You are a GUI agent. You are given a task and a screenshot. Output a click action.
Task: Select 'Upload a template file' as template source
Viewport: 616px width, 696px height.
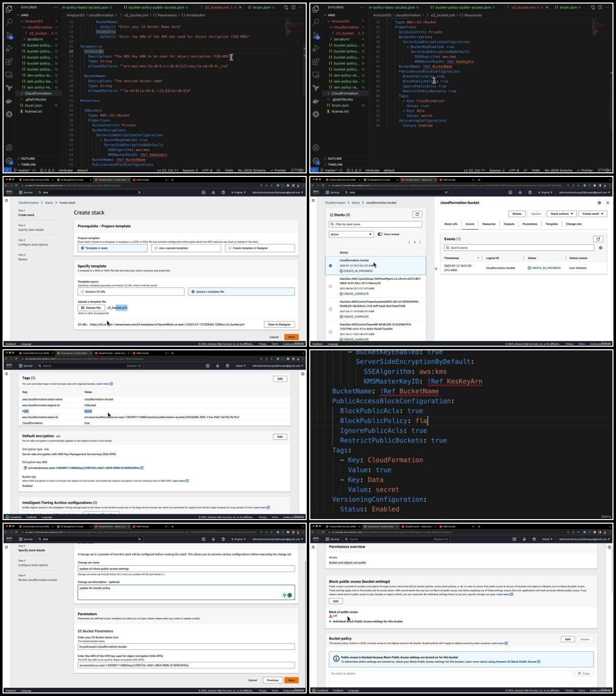[x=241, y=292]
